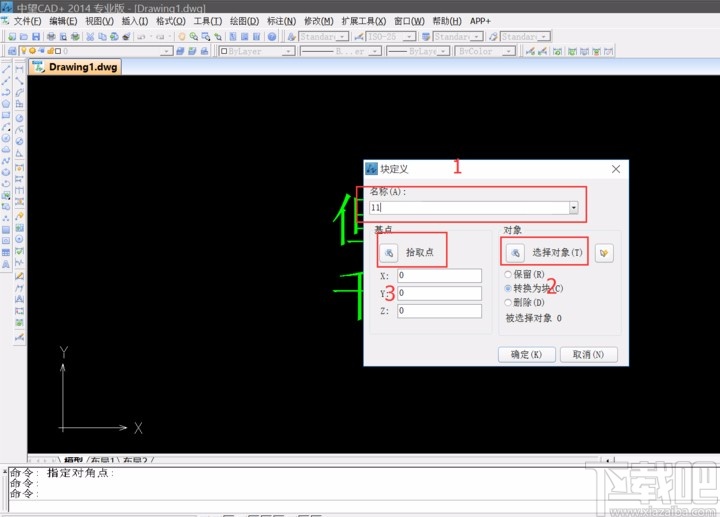
Task: Open the layer control dropdown
Action: pos(167,51)
